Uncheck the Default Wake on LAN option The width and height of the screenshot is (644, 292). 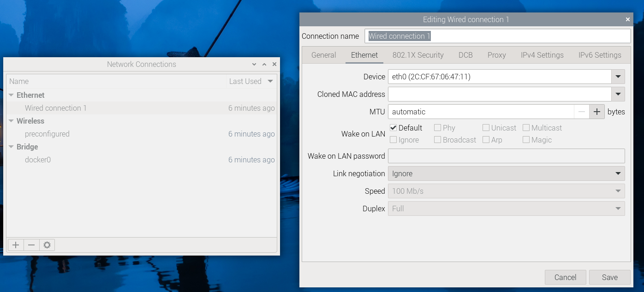tap(394, 128)
